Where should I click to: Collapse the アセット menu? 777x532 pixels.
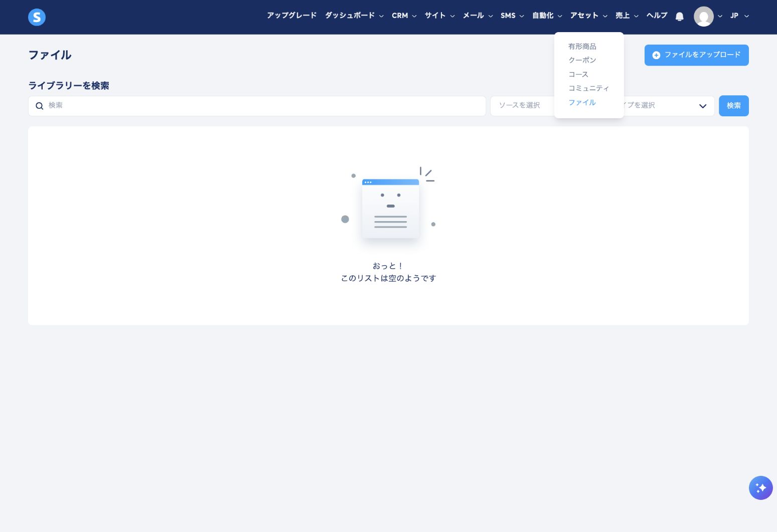pyautogui.click(x=589, y=16)
